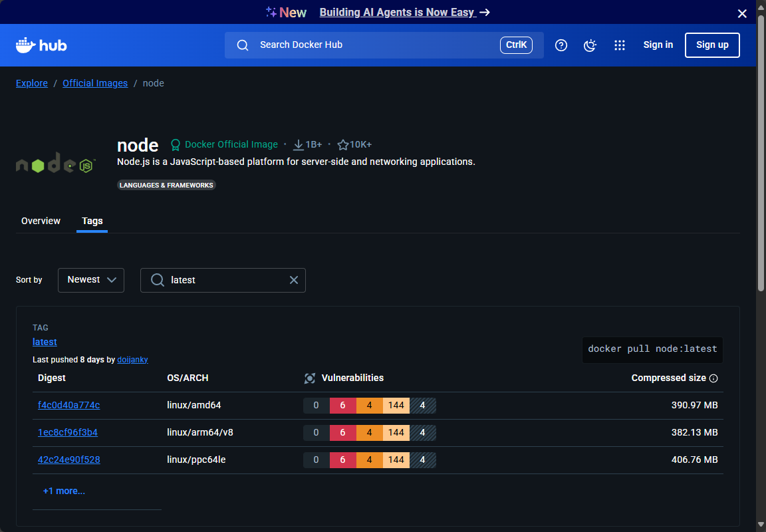Click the CtrlK shortcut badge
Viewport: 766px width, 532px height.
click(x=516, y=45)
